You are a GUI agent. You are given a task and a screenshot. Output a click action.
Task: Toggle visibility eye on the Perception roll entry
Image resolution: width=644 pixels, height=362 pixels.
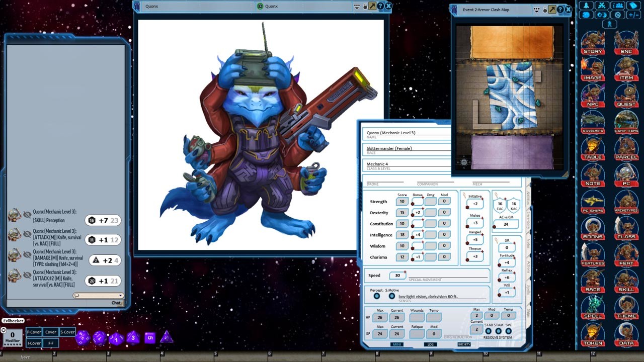click(x=28, y=213)
